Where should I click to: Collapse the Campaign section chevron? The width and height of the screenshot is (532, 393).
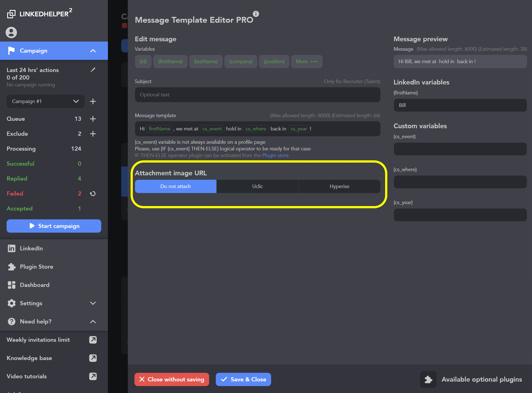click(93, 51)
